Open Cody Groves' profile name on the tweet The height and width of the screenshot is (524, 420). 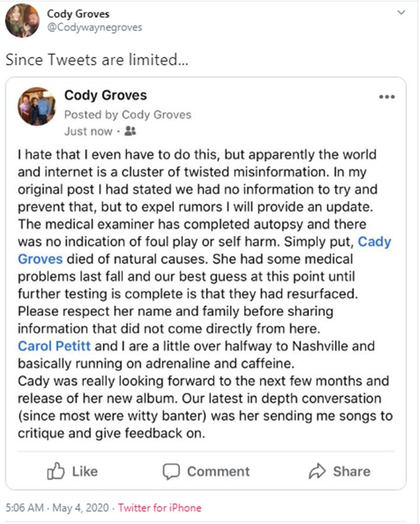[x=78, y=13]
